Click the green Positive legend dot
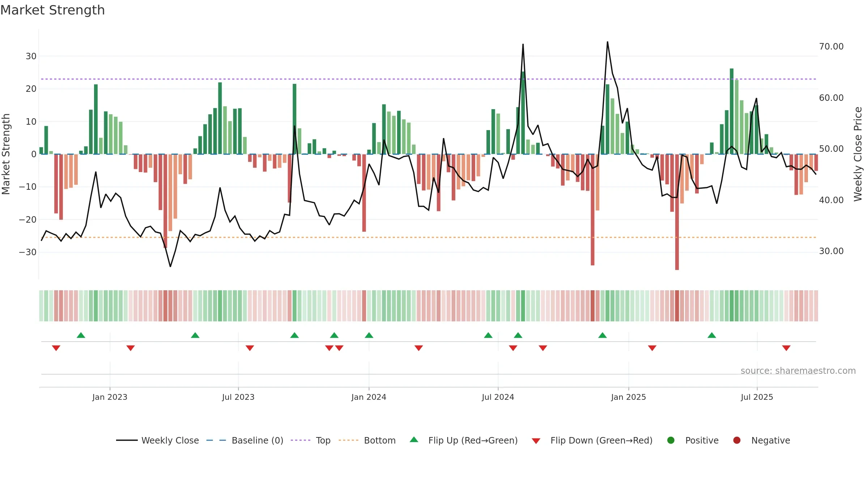 671,440
